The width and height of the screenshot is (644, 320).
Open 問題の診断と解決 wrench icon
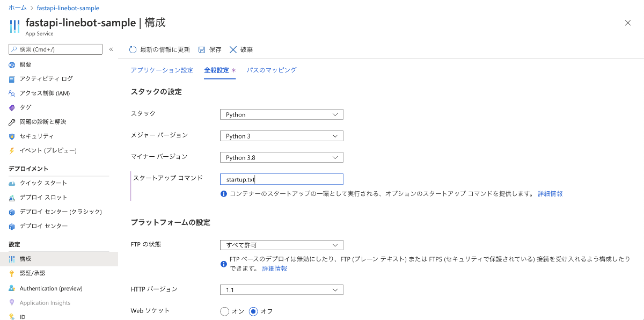coord(12,122)
